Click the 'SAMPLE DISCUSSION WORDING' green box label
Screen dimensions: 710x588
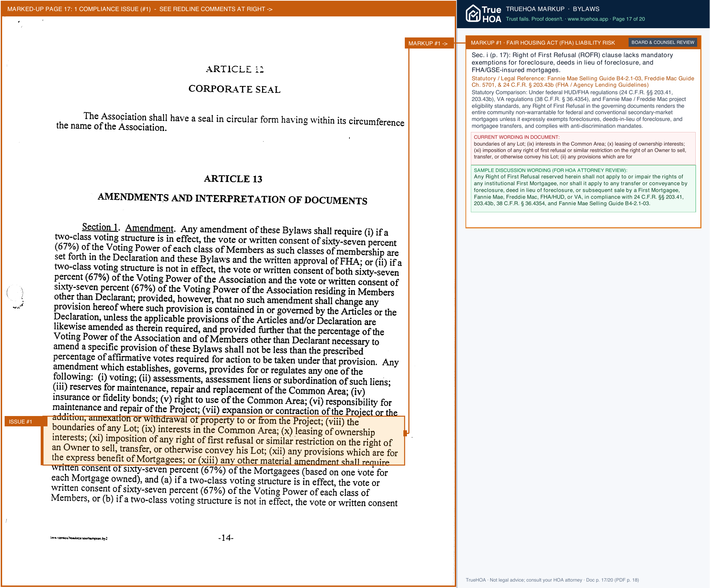point(550,170)
